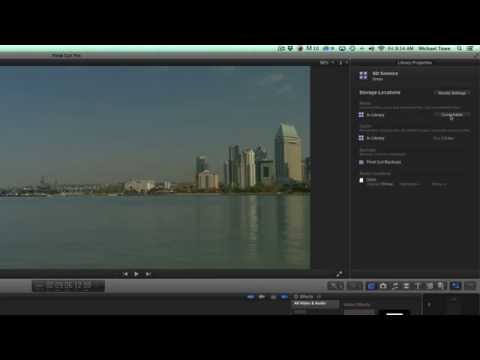The height and width of the screenshot is (360, 480).
Task: Jump to the previous edit point
Action: pos(125,274)
